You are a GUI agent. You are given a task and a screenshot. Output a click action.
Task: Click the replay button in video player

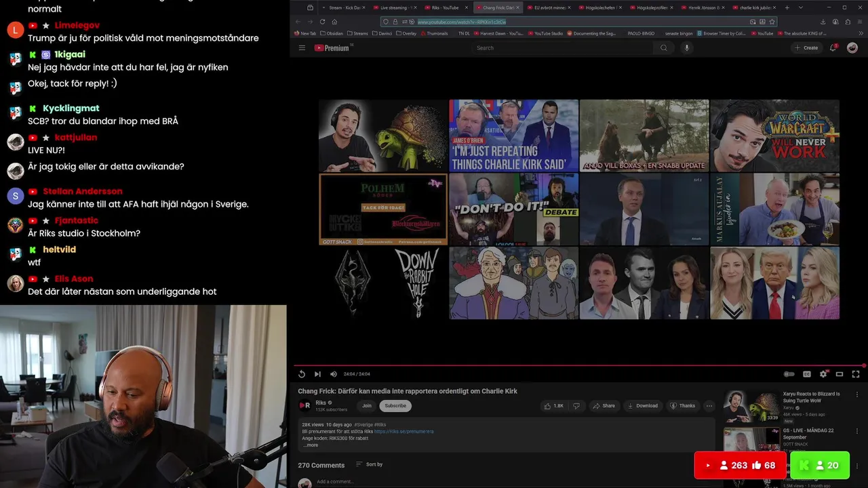click(302, 374)
